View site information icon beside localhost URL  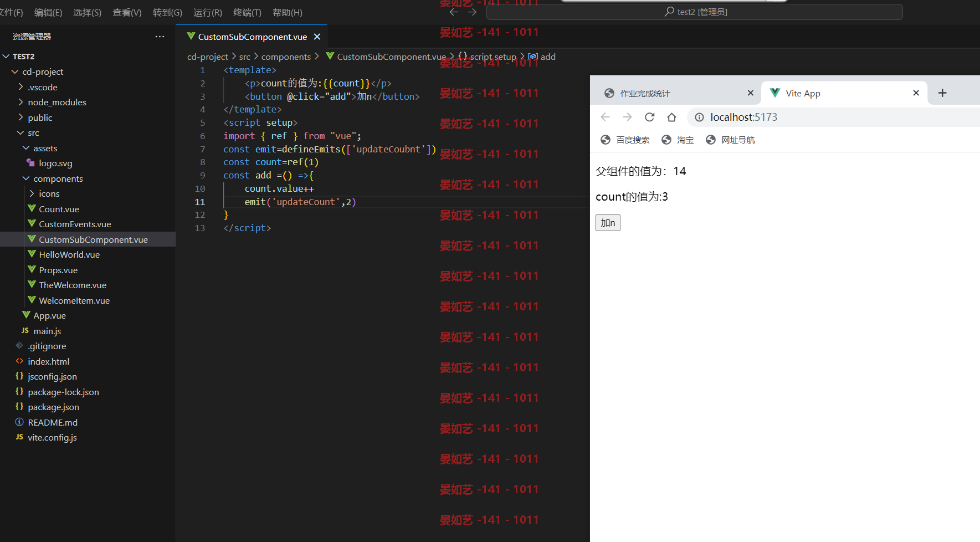699,117
